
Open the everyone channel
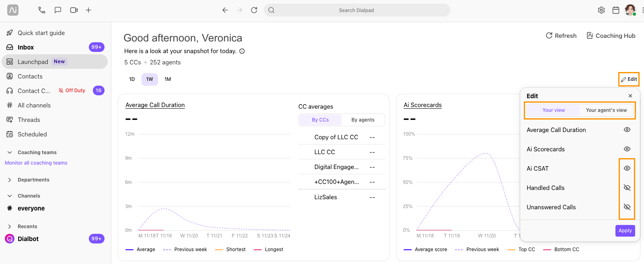pyautogui.click(x=55, y=208)
